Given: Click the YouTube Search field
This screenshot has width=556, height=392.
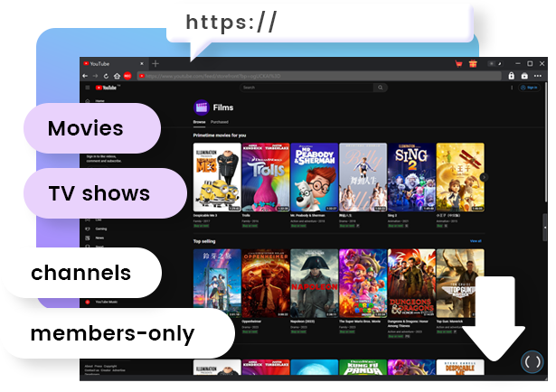Looking at the screenshot, I should tap(306, 88).
